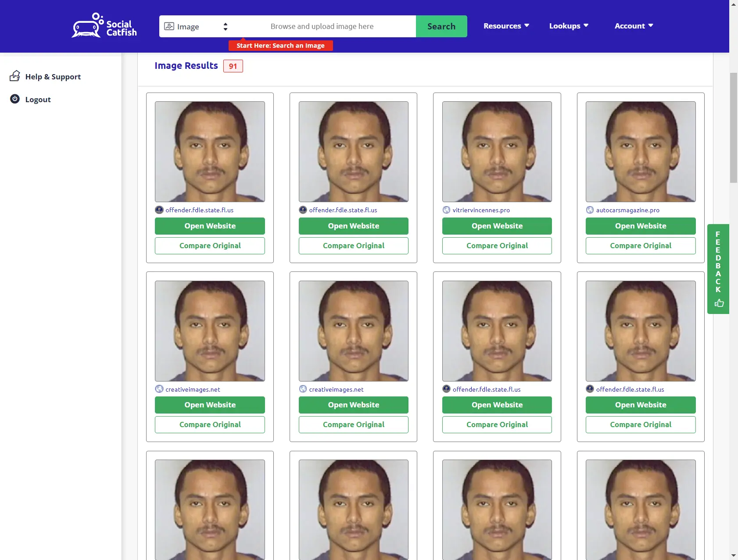Compare Original for the autocarsmagazine.pro result
The width and height of the screenshot is (738, 560).
click(x=640, y=246)
